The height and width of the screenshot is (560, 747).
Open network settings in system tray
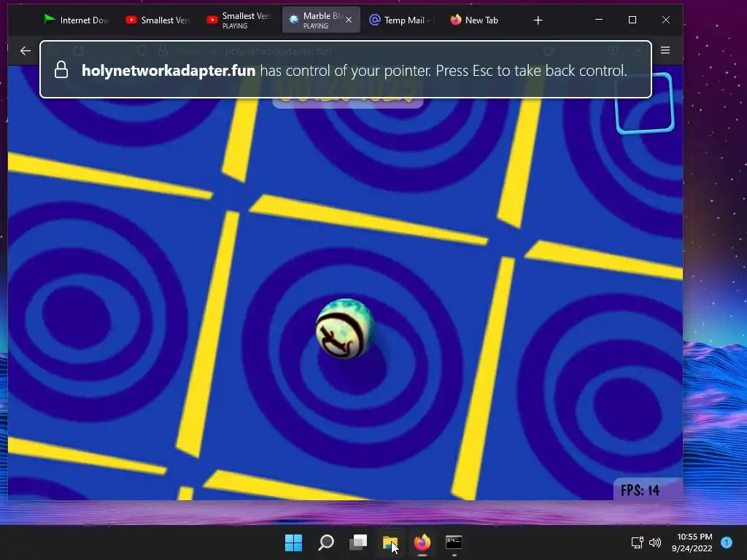coord(638,542)
